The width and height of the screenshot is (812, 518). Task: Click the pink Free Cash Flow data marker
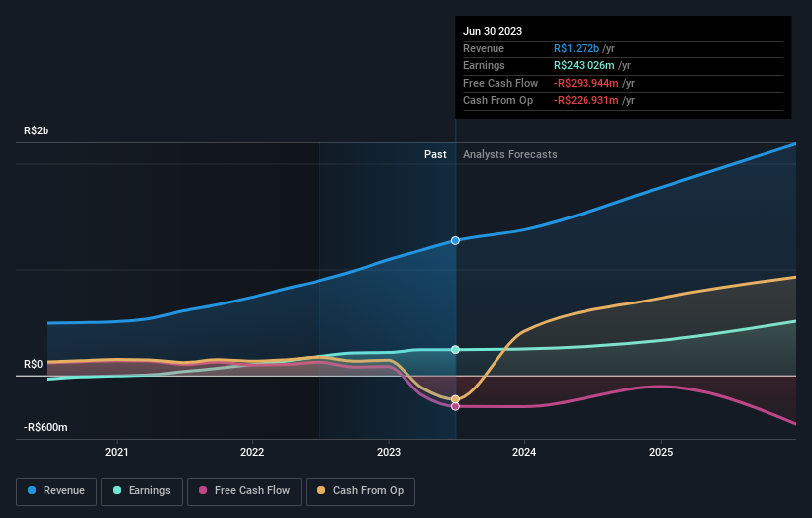click(455, 406)
